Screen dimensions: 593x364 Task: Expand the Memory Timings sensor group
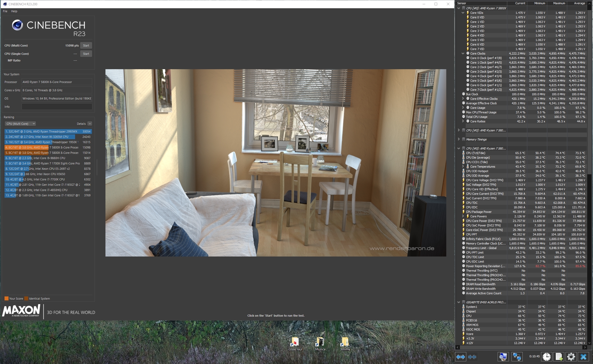pyautogui.click(x=459, y=139)
